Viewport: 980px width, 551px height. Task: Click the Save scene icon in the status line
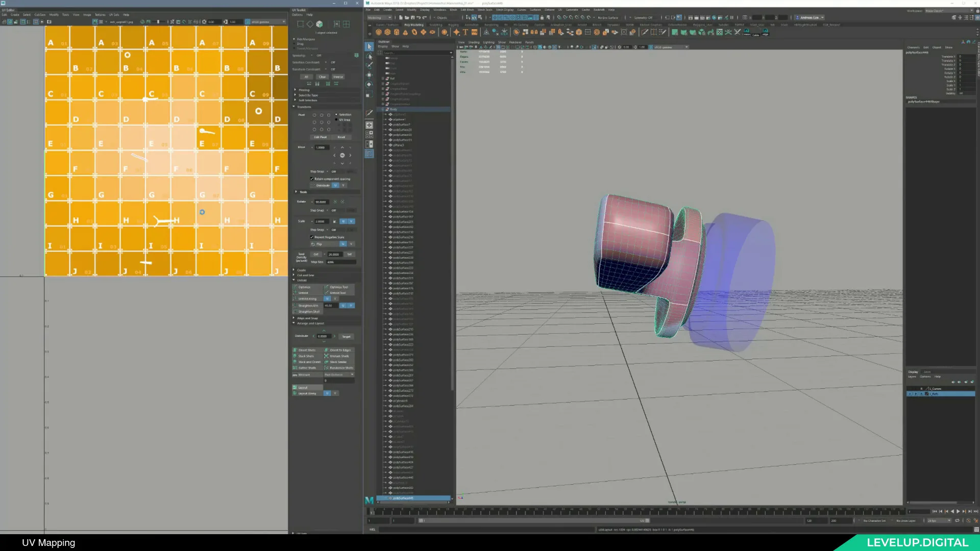point(412,17)
